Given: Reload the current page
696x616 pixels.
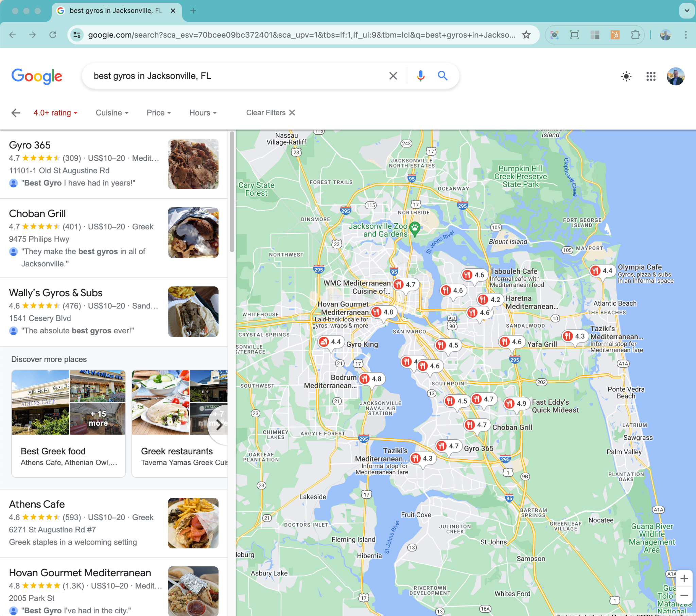Looking at the screenshot, I should tap(53, 35).
